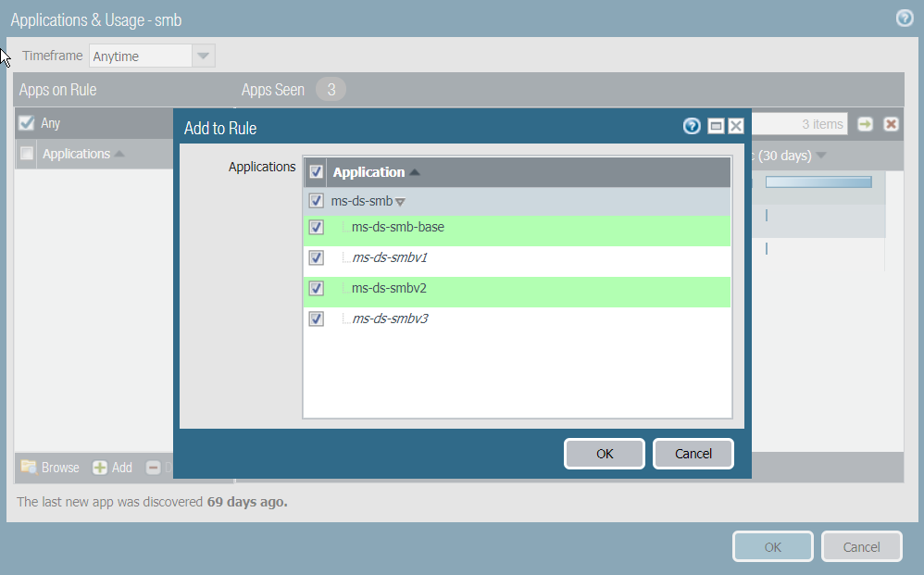Toggle the select-all Application header checkbox
The image size is (924, 575).
click(317, 172)
